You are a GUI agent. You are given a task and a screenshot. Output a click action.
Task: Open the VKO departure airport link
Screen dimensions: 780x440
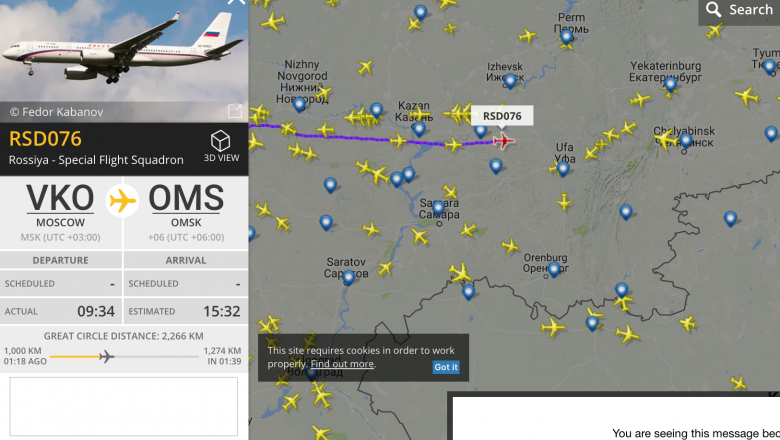(60, 197)
